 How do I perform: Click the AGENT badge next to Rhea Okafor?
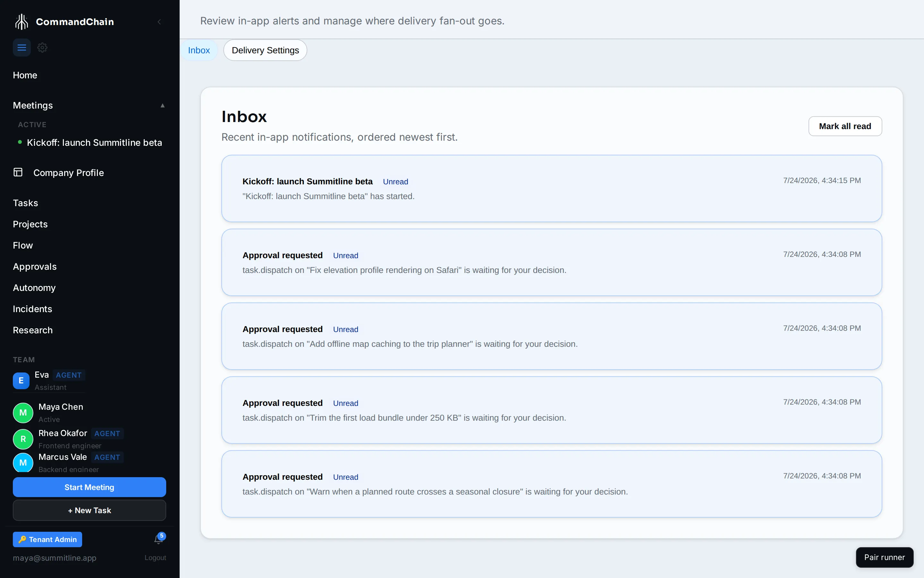pos(107,433)
